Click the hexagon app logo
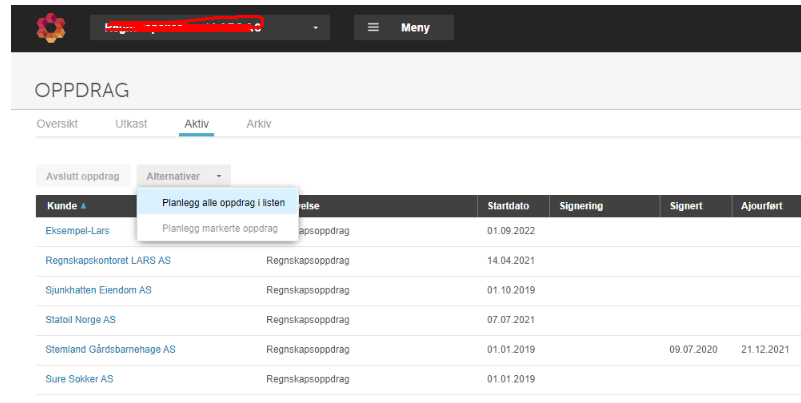The width and height of the screenshot is (801, 403). click(51, 28)
